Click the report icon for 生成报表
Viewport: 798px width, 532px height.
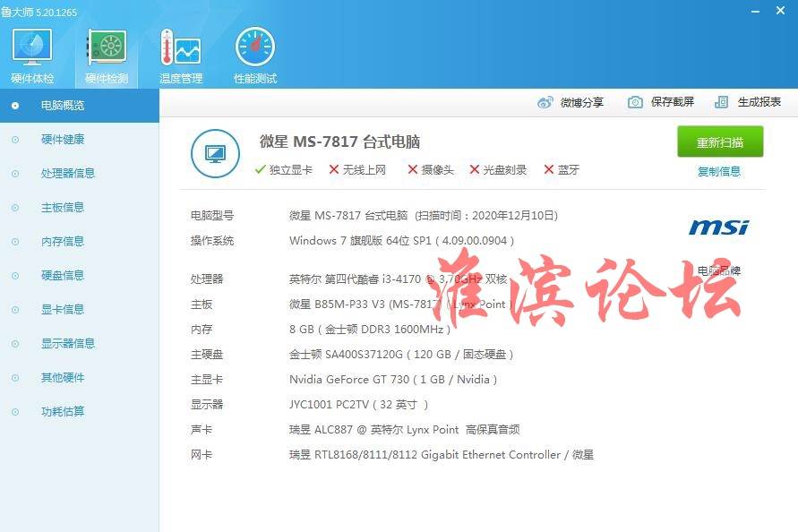721,102
